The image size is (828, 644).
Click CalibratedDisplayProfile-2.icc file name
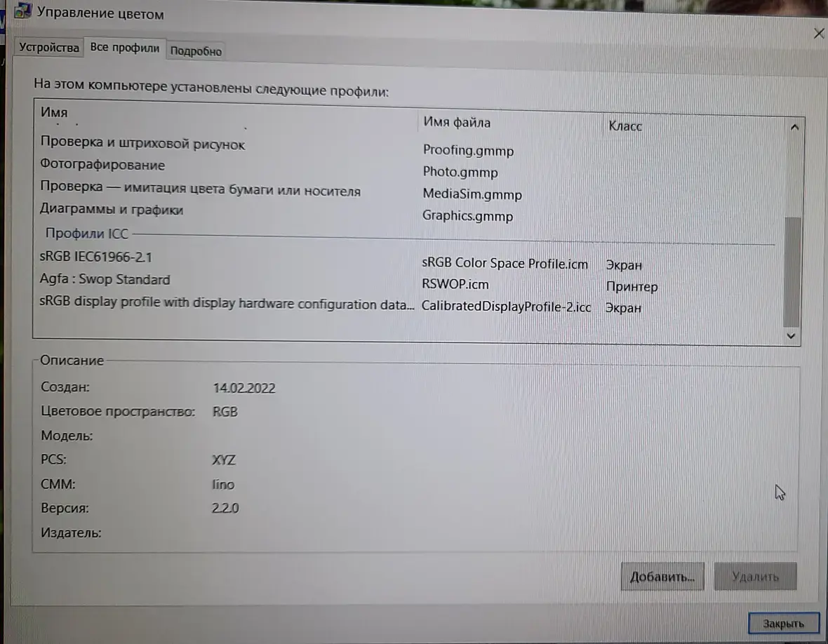point(506,307)
